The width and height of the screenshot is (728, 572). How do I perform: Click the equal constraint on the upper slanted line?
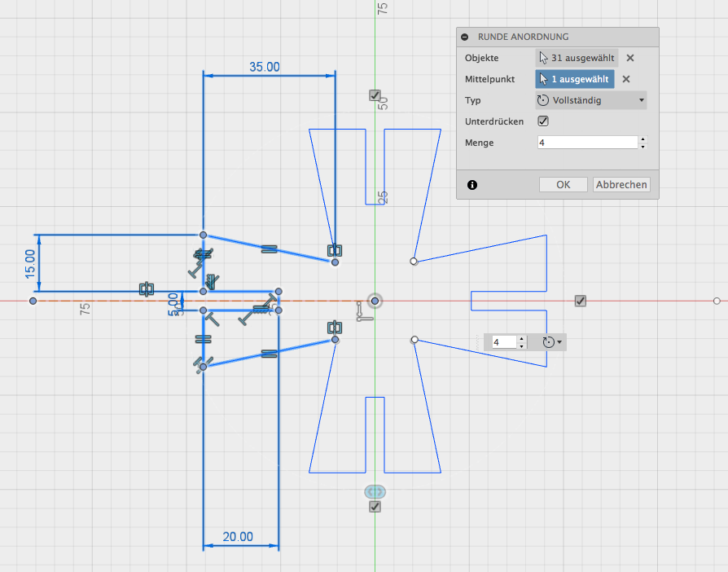coord(270,249)
